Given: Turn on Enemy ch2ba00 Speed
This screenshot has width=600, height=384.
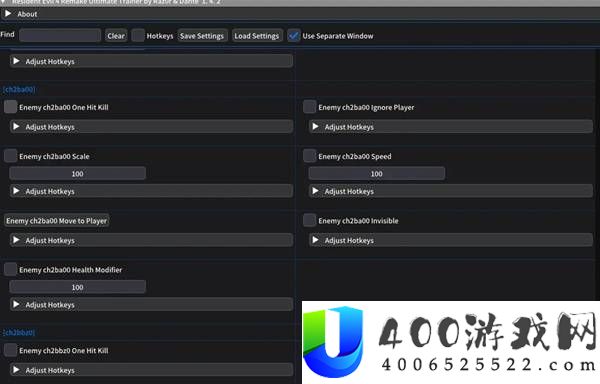Looking at the screenshot, I should 310,156.
